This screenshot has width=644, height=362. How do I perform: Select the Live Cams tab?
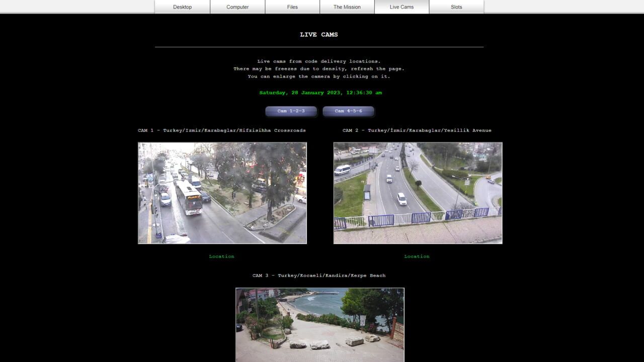tap(401, 7)
